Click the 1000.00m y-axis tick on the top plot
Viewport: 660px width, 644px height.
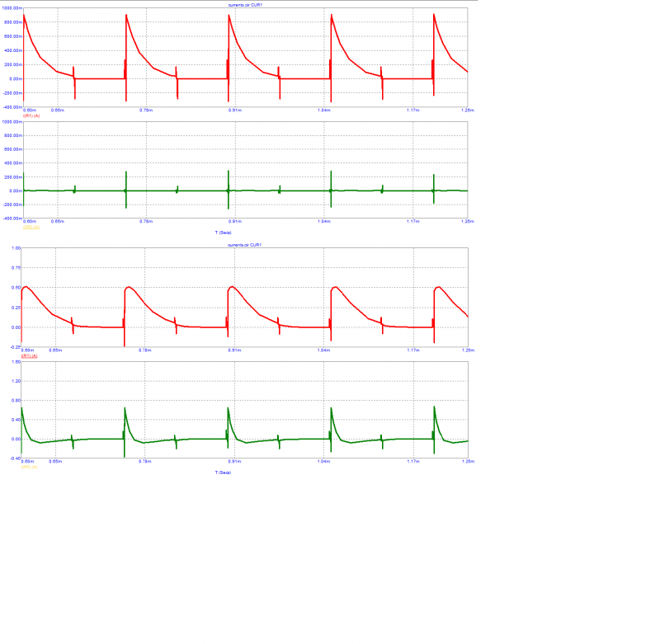point(11,8)
